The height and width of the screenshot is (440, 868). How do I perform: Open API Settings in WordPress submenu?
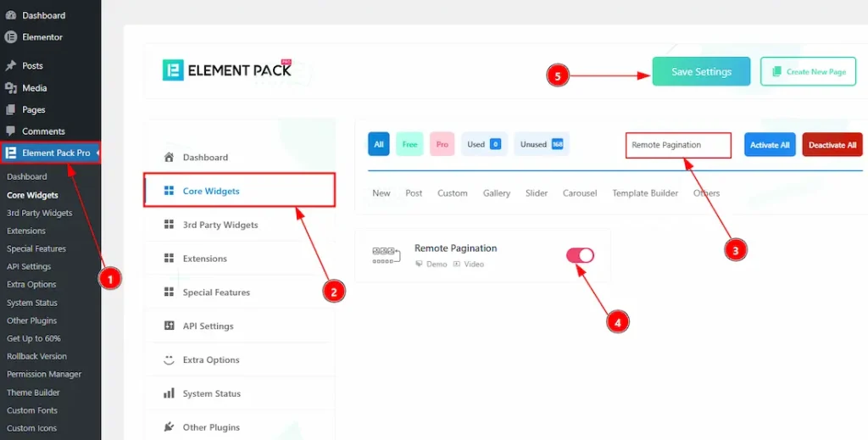29,266
